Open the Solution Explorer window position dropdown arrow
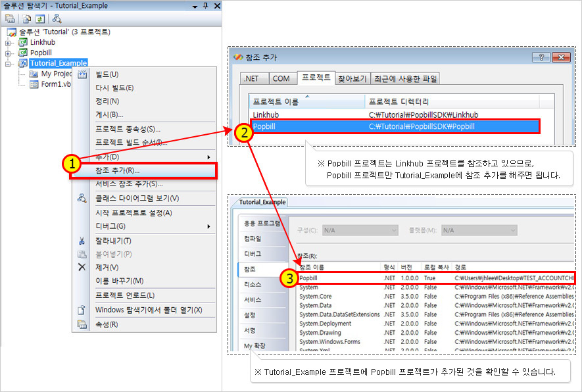The image size is (582, 392). click(195, 7)
